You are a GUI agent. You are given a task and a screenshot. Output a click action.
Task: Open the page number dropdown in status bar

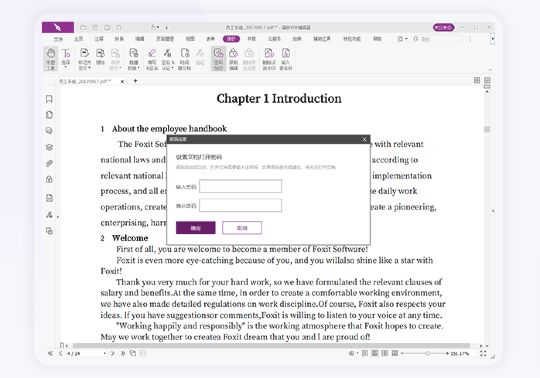coord(104,354)
